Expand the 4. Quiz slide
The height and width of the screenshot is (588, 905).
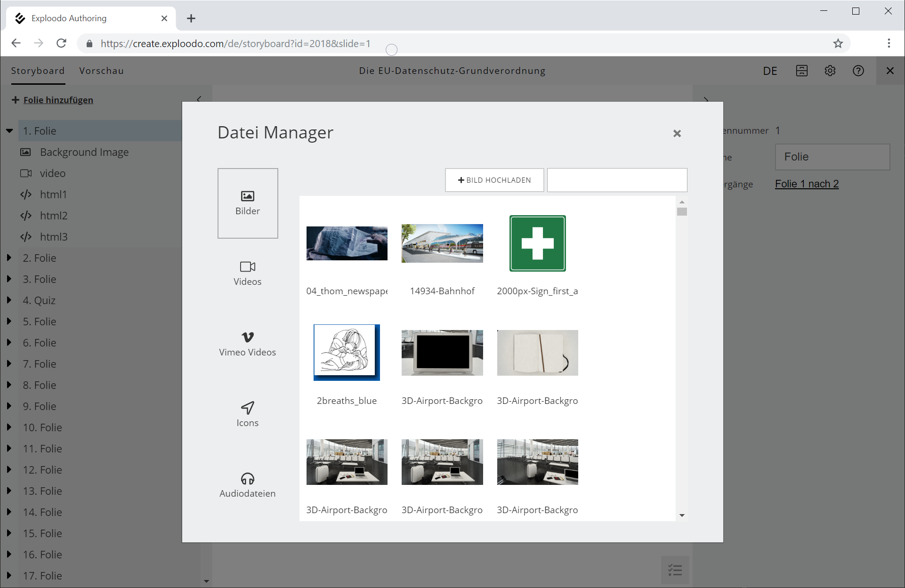click(x=9, y=300)
